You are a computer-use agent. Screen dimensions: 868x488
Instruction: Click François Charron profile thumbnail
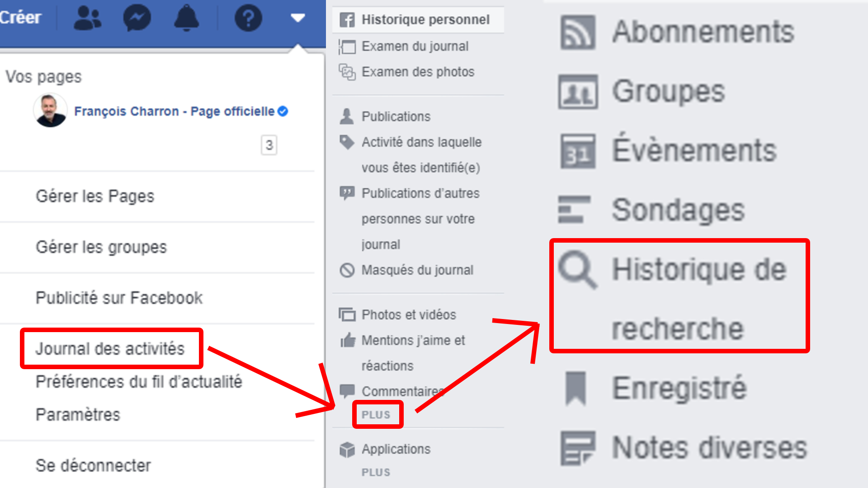(x=50, y=110)
